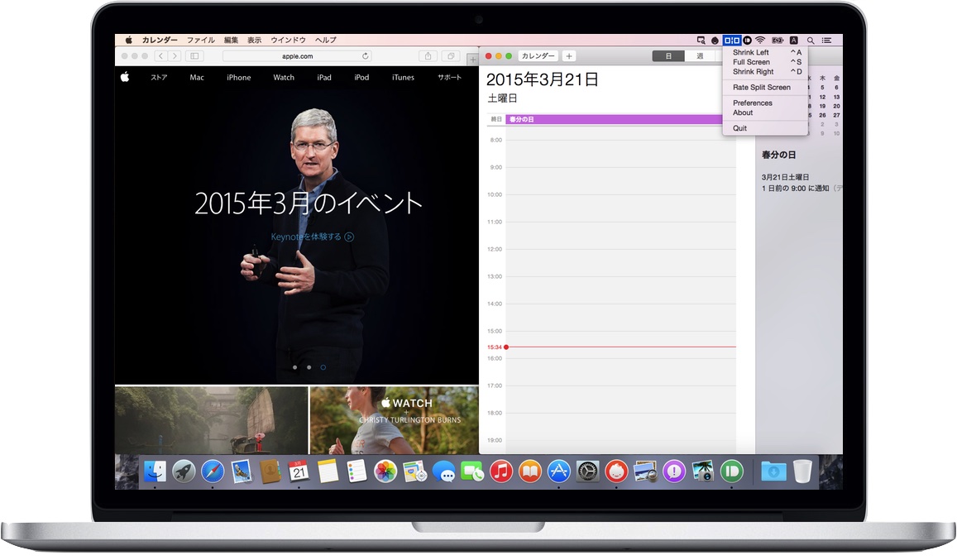Click カレンダー button in Calendar toolbar
Image resolution: width=957 pixels, height=560 pixels.
point(538,55)
